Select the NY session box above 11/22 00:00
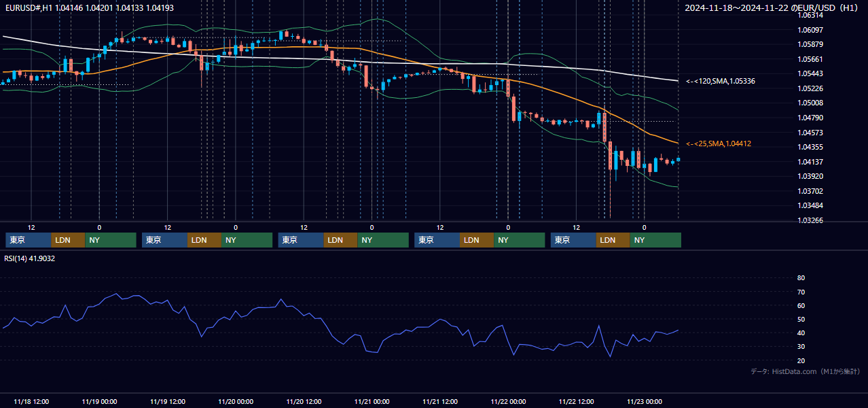Image resolution: width=868 pixels, height=408 pixels. coord(520,240)
